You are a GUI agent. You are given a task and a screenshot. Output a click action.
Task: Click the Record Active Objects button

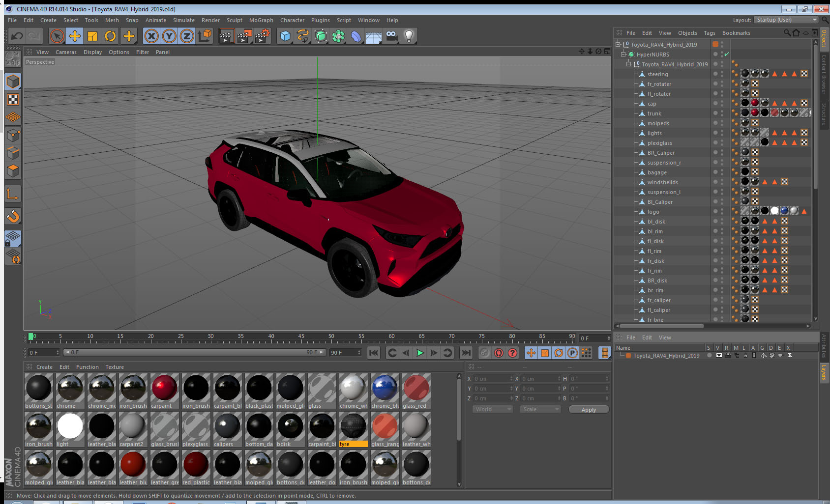pyautogui.click(x=485, y=353)
